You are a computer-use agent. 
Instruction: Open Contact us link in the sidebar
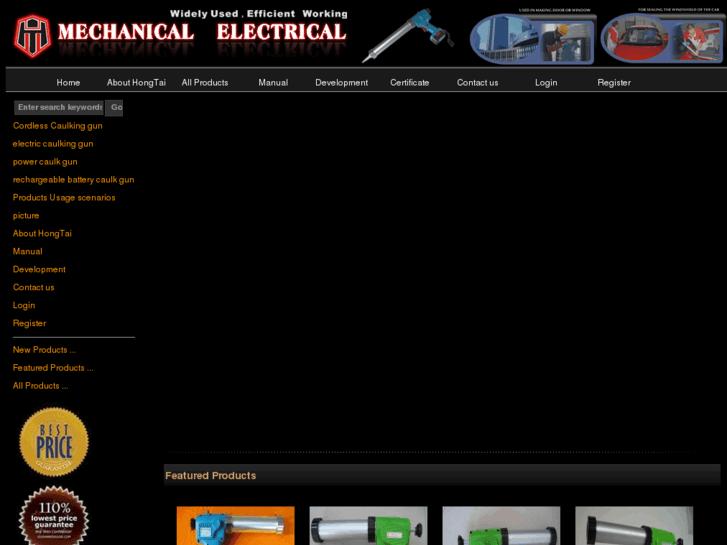[33, 287]
